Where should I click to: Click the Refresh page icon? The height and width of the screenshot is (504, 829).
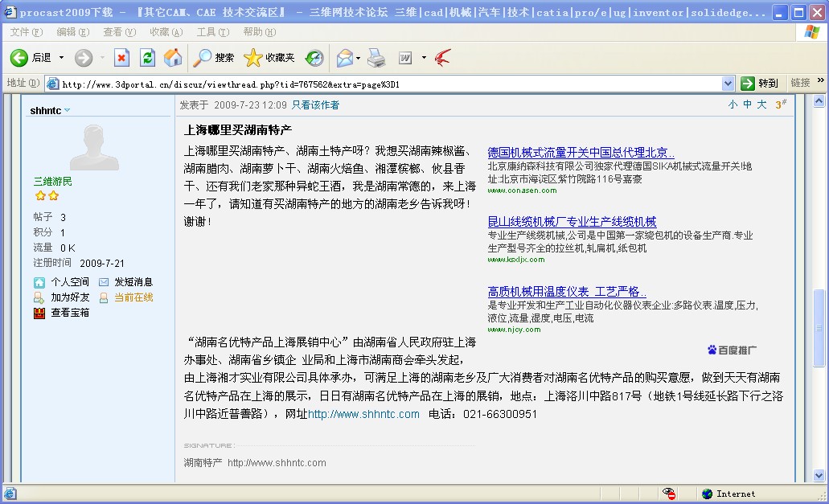click(x=147, y=58)
